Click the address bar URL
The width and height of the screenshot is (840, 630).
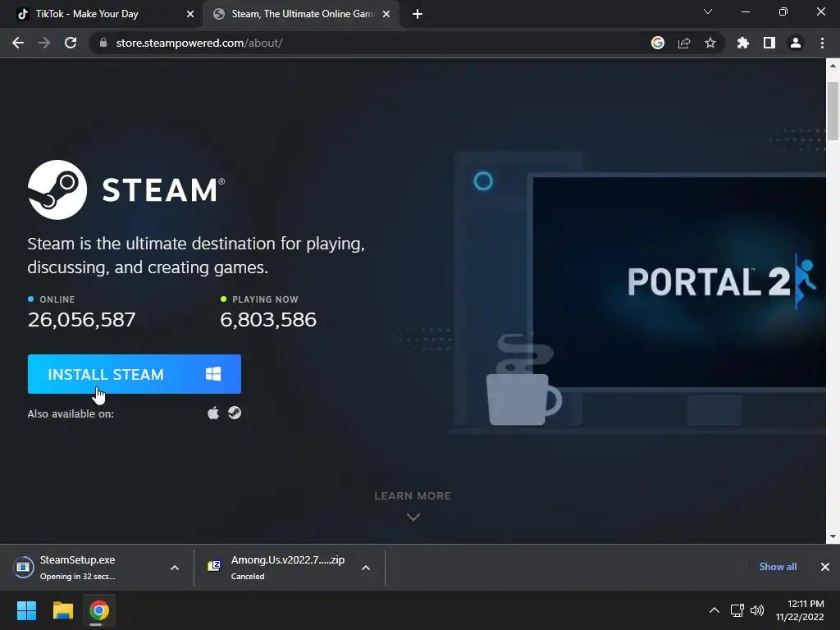[199, 43]
